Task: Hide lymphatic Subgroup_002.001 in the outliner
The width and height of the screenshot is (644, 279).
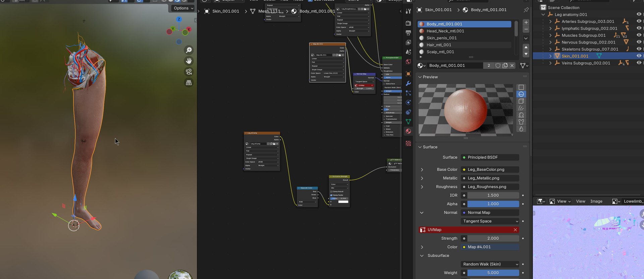Action: 639,28
